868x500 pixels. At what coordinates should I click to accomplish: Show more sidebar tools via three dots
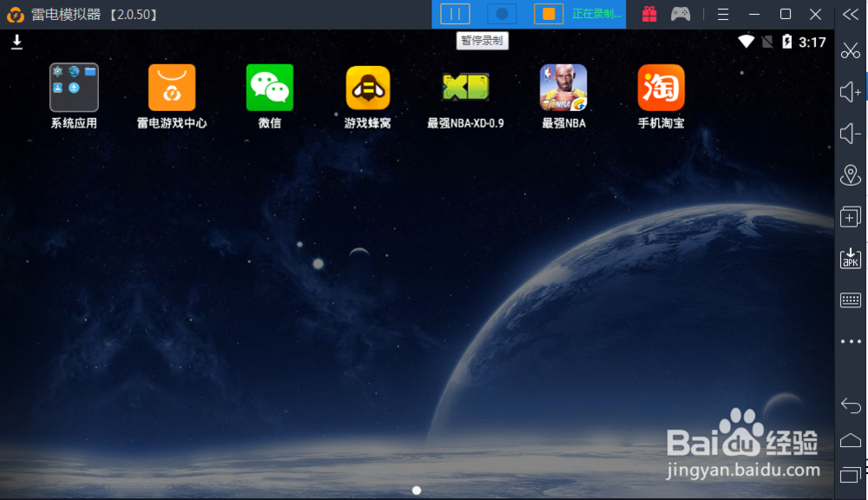pos(851,341)
